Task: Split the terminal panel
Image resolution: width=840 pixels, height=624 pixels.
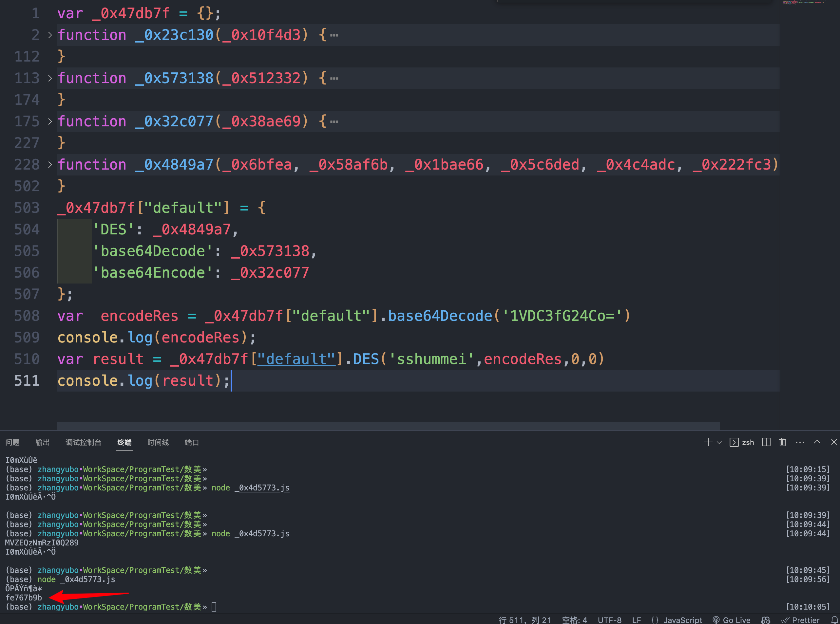Action: [x=766, y=442]
